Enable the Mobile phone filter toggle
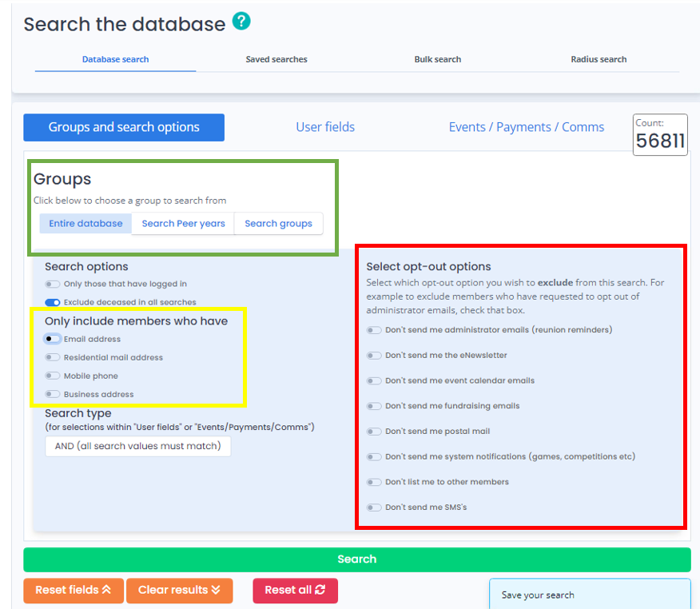 53,376
